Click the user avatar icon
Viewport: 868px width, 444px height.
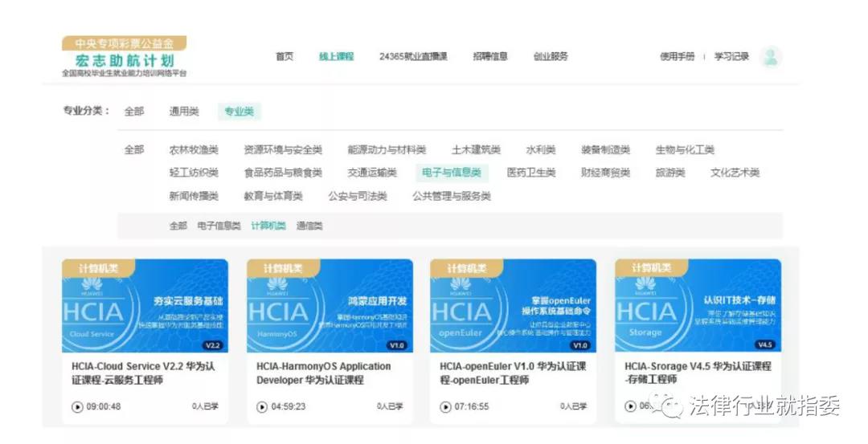(771, 57)
